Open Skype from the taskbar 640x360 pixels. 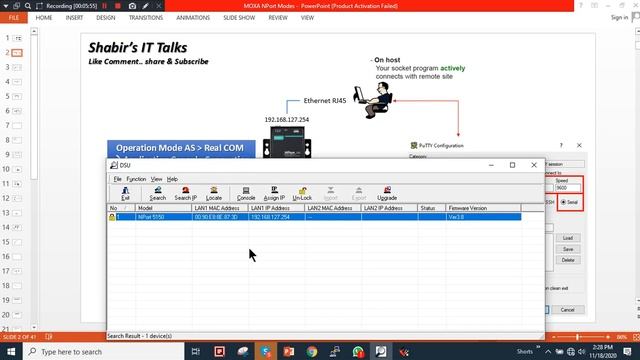coord(266,351)
